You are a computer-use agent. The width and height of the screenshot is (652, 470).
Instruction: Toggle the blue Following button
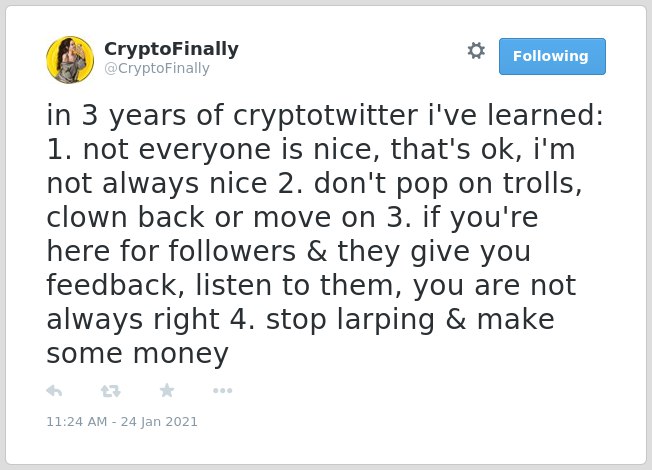[x=552, y=57]
